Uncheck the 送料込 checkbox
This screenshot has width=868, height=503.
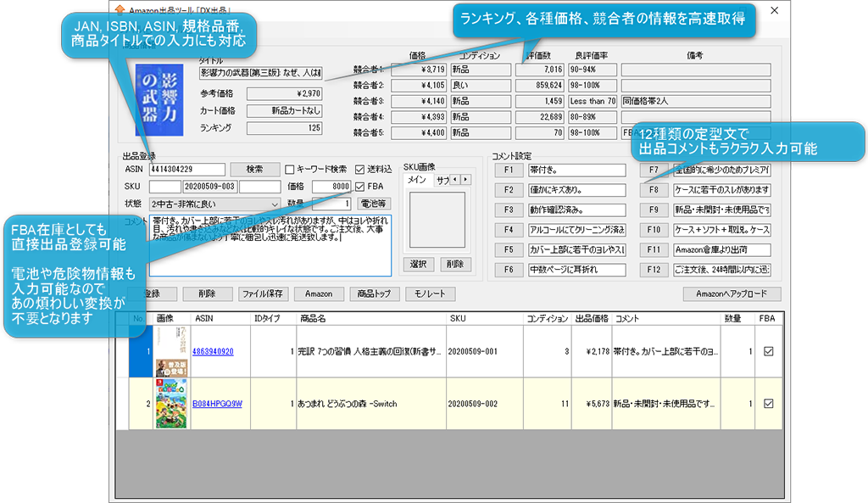tap(360, 169)
